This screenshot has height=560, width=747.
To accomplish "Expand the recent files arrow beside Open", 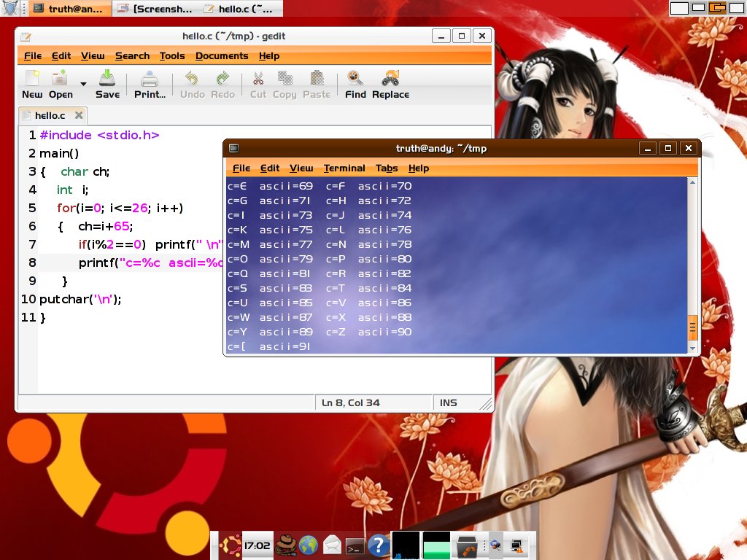I will [x=83, y=85].
